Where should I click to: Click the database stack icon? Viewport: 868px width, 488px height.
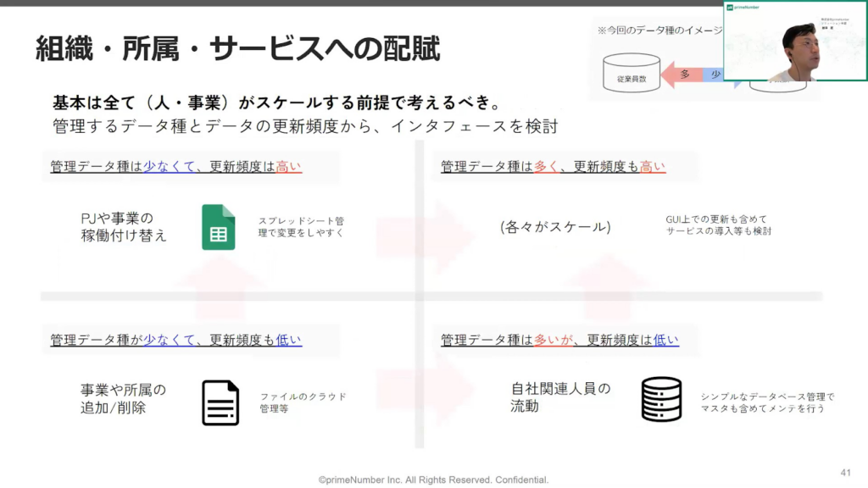pyautogui.click(x=661, y=399)
